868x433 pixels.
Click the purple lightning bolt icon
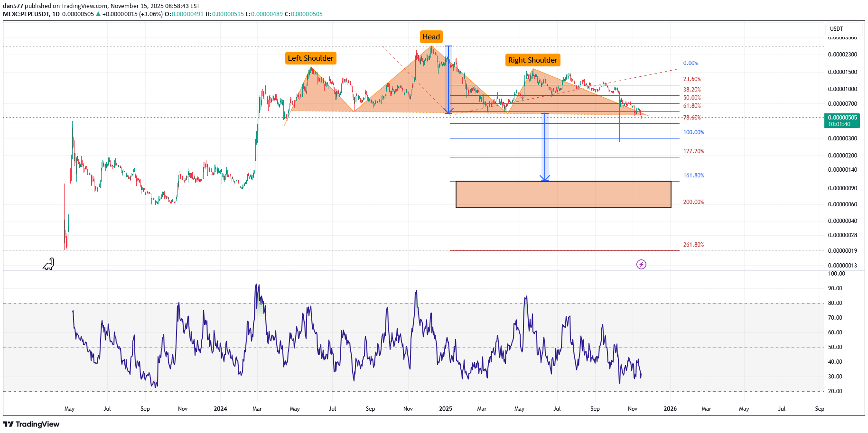[x=641, y=265]
